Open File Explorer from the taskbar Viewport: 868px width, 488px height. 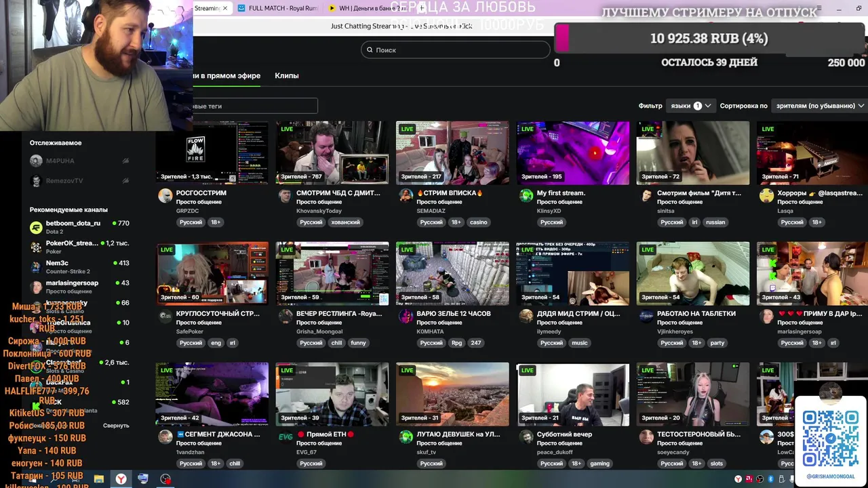click(x=99, y=479)
